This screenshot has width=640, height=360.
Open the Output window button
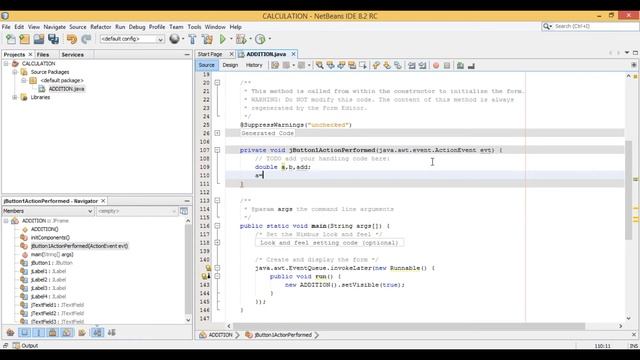coord(26,346)
